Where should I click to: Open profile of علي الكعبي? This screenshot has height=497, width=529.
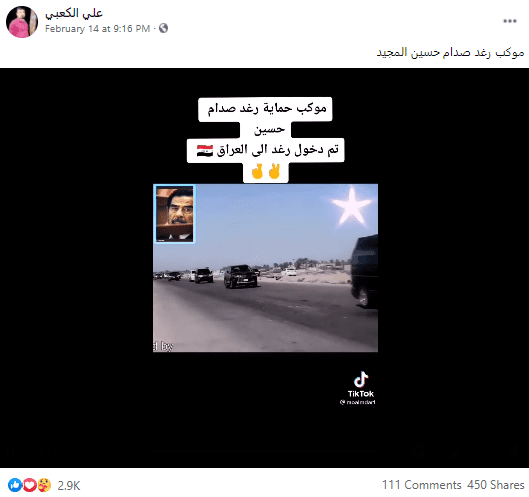(74, 13)
